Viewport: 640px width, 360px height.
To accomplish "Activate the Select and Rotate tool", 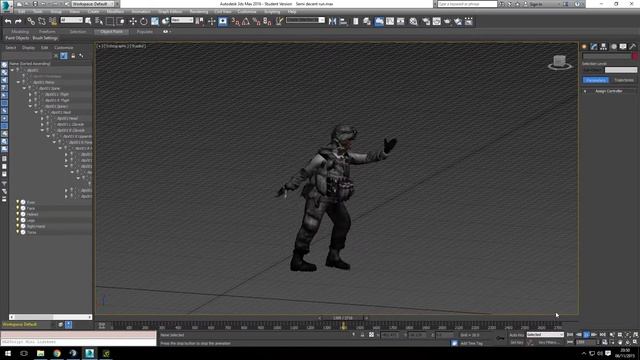I will point(144,21).
